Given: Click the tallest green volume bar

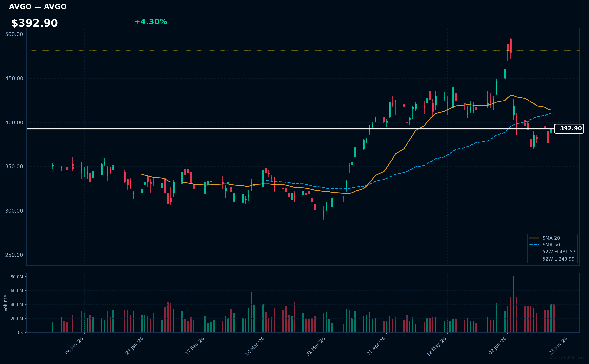Looking at the screenshot, I should 514,304.
